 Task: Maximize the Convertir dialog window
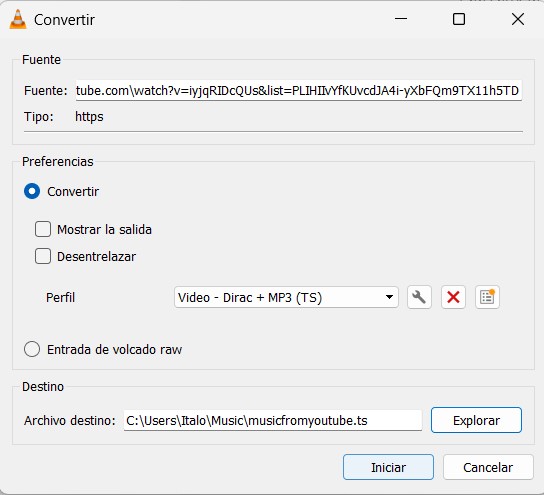(x=459, y=19)
